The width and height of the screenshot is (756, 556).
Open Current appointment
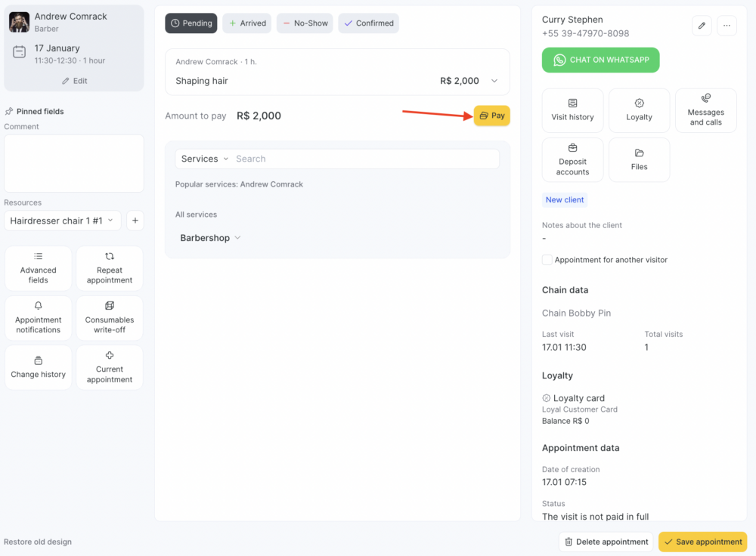pos(110,368)
